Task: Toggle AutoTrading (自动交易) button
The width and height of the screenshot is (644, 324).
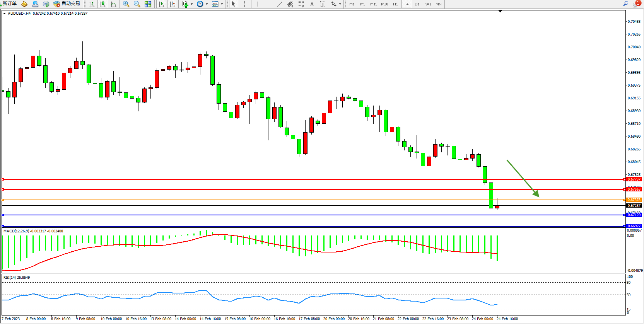Action: click(x=67, y=4)
